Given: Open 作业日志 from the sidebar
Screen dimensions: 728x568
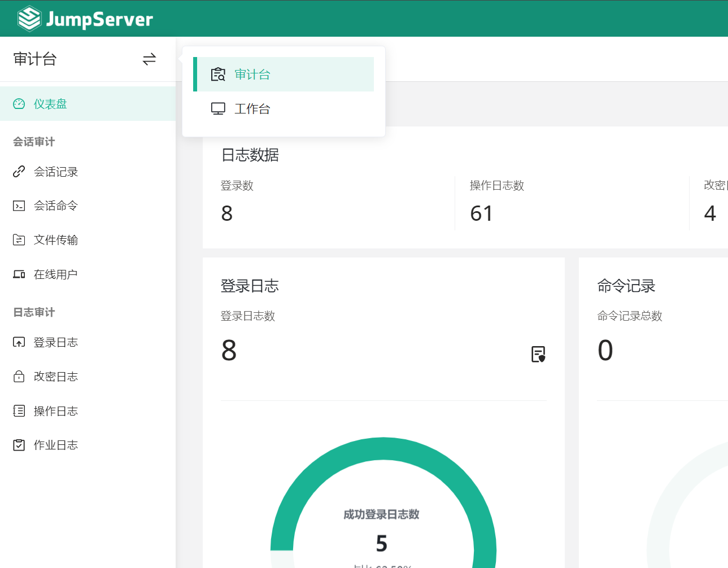Looking at the screenshot, I should [55, 445].
